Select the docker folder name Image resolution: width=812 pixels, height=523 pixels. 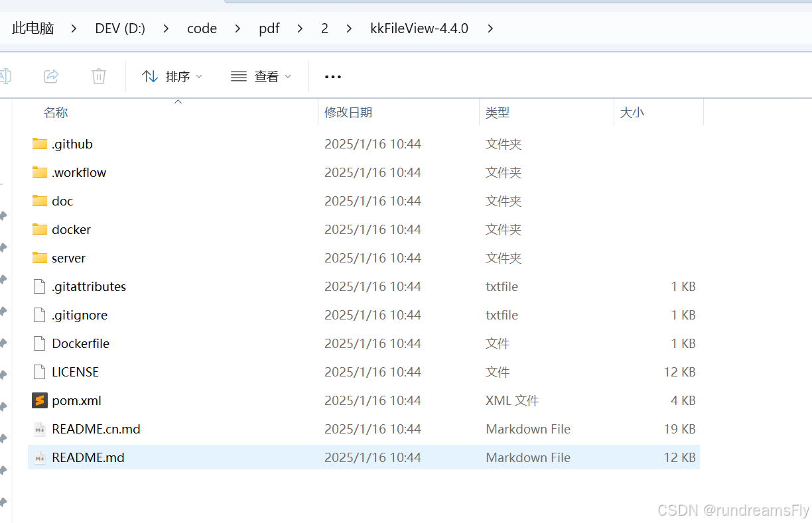[x=71, y=229]
